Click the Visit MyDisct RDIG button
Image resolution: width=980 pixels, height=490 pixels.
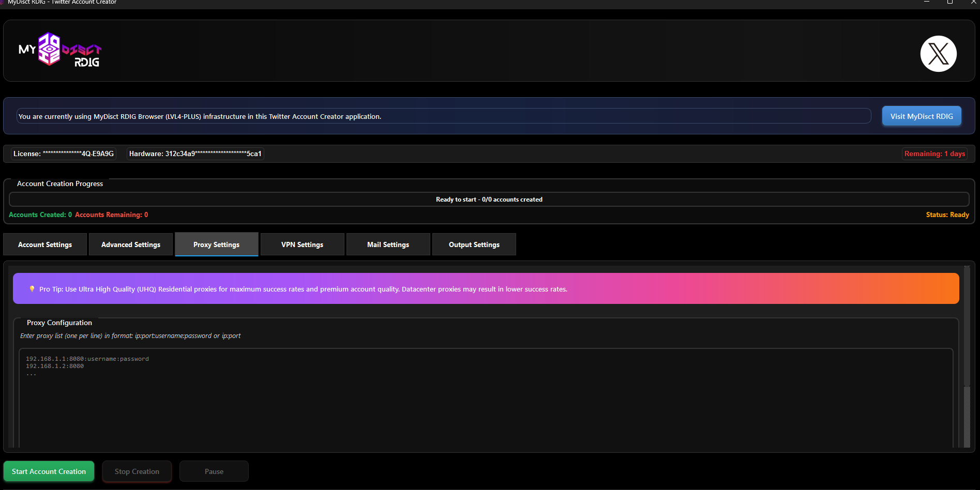click(x=922, y=116)
